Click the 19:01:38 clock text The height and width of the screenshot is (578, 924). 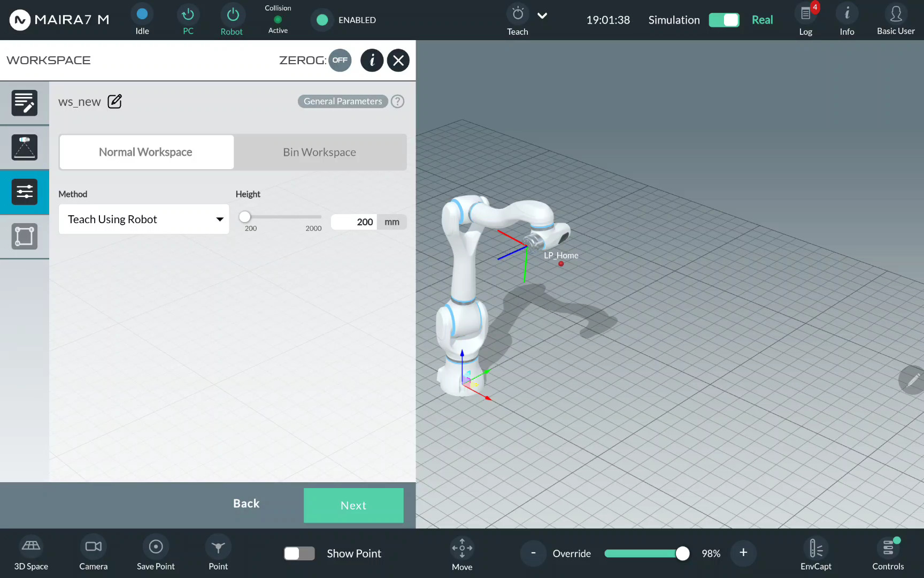[608, 20]
